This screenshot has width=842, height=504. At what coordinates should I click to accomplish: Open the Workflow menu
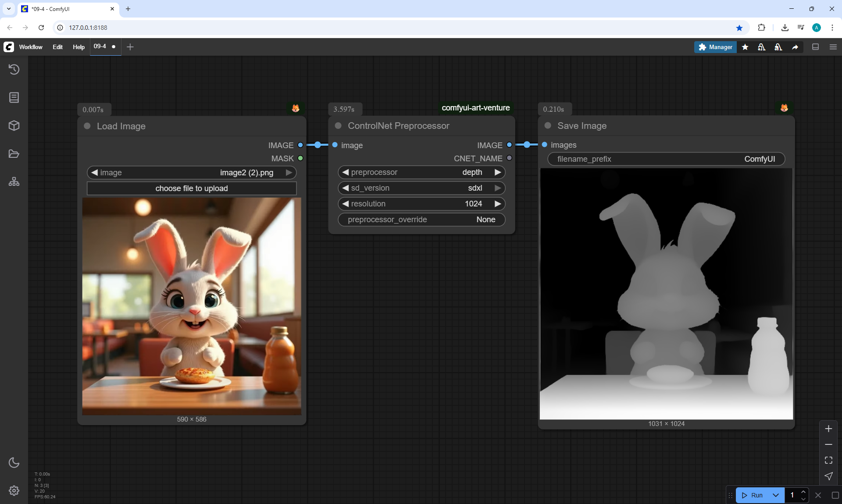31,47
